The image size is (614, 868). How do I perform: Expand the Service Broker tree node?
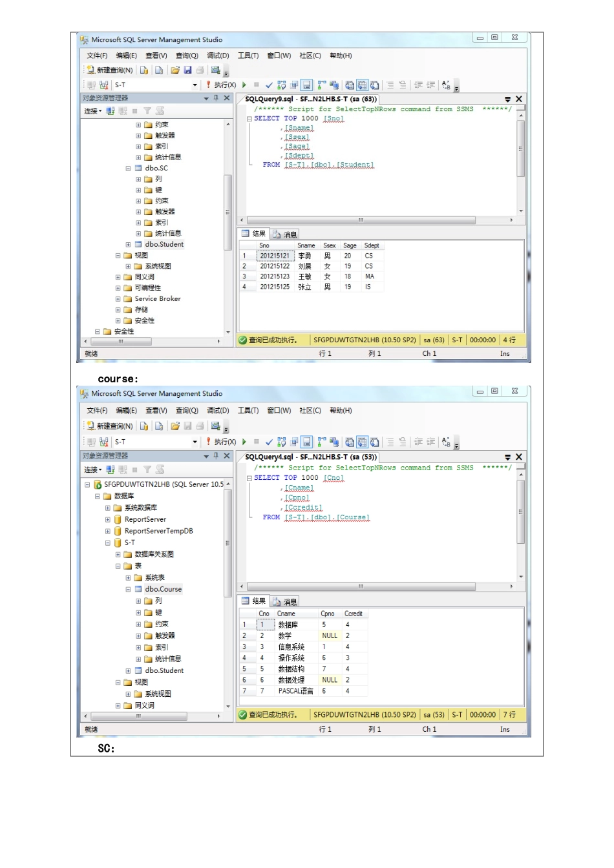[118, 299]
